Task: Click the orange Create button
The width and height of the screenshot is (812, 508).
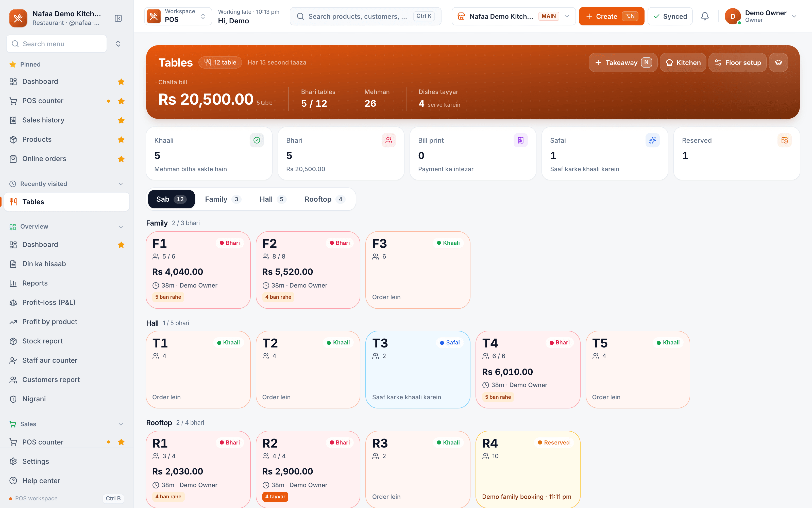Action: (611, 16)
